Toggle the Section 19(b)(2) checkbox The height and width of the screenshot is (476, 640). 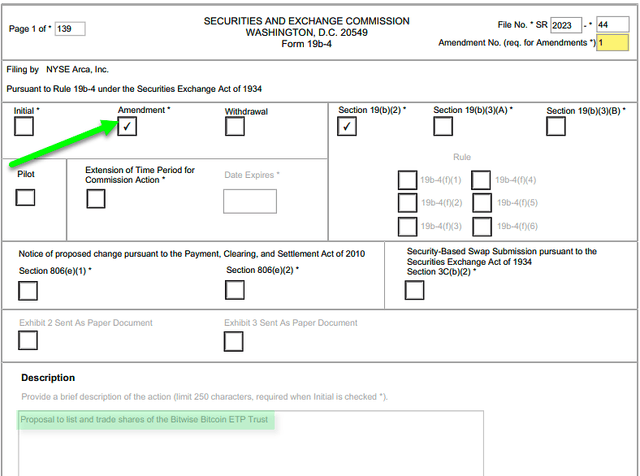(347, 126)
